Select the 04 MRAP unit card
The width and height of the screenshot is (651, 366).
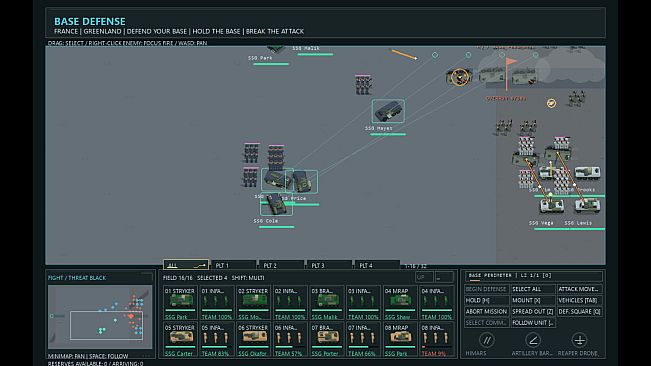[399, 303]
